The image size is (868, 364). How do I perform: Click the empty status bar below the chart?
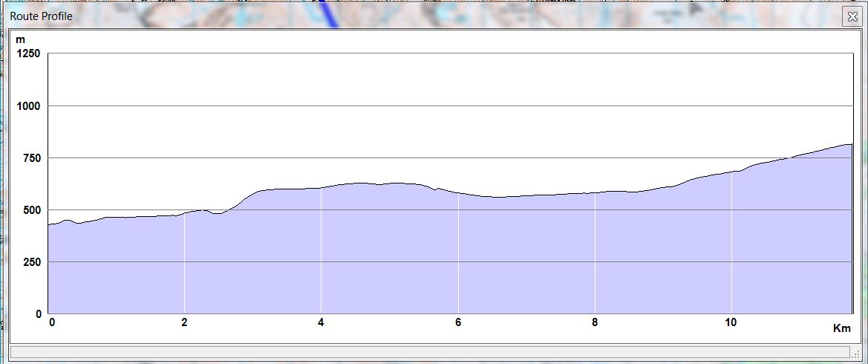(x=431, y=352)
